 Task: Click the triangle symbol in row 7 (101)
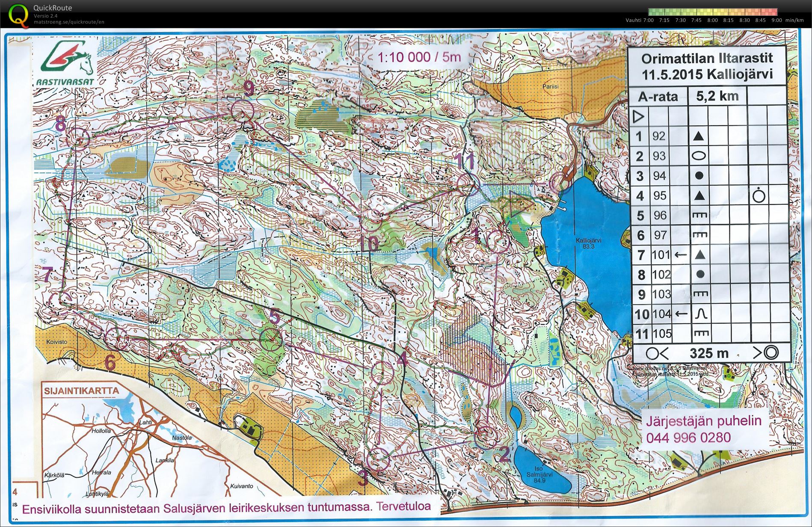700,255
